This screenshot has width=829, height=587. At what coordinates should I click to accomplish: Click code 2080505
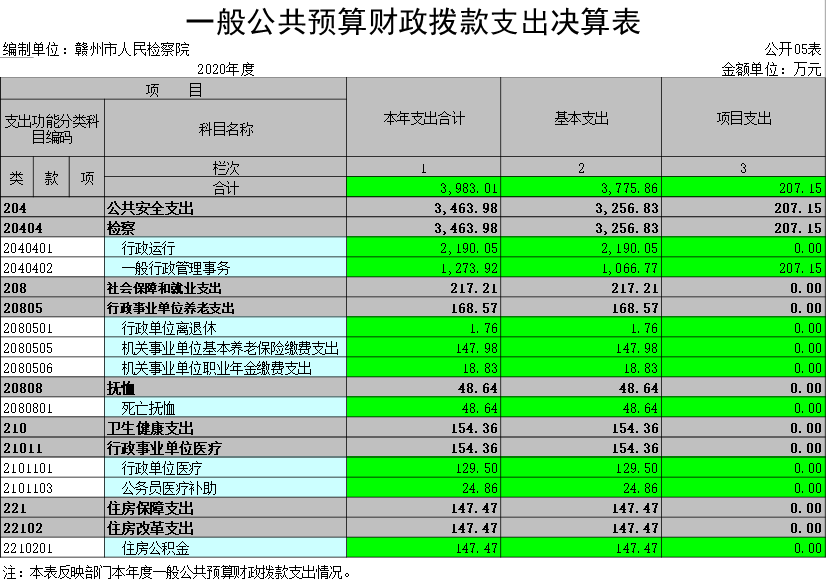pyautogui.click(x=28, y=348)
